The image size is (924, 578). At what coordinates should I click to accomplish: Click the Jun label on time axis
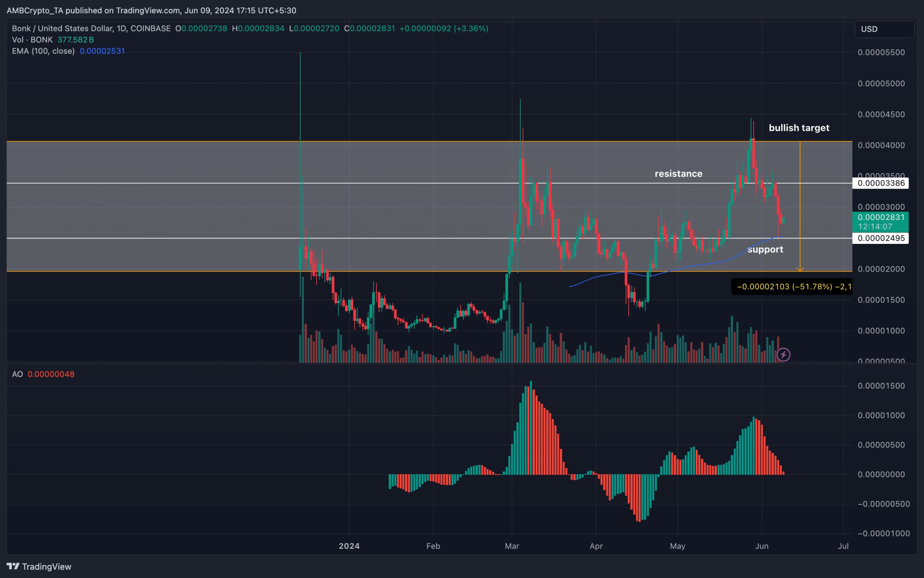[761, 546]
